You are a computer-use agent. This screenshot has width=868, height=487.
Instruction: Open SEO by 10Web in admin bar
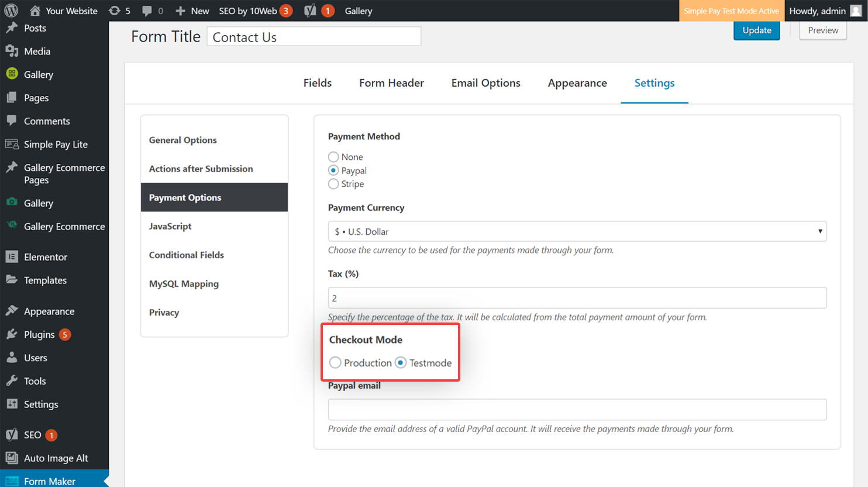click(255, 11)
